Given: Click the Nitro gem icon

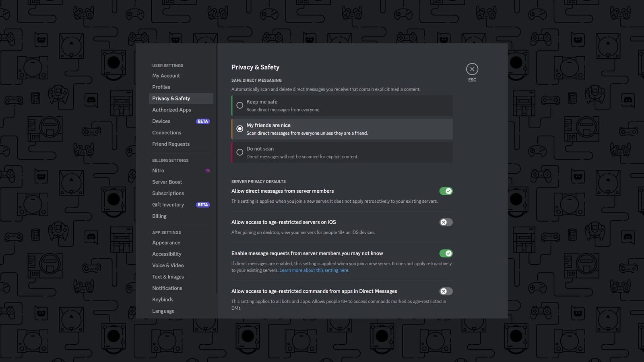Looking at the screenshot, I should click(x=208, y=170).
